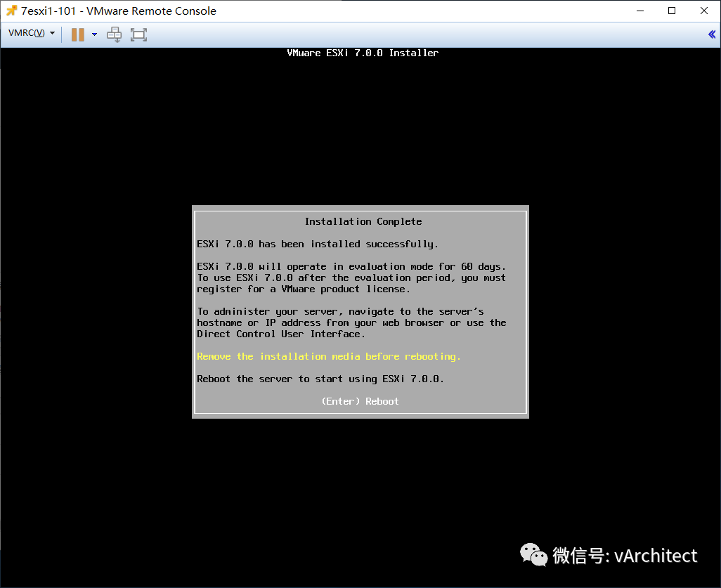
Task: Close the VMware Remote Console window
Action: pos(704,11)
